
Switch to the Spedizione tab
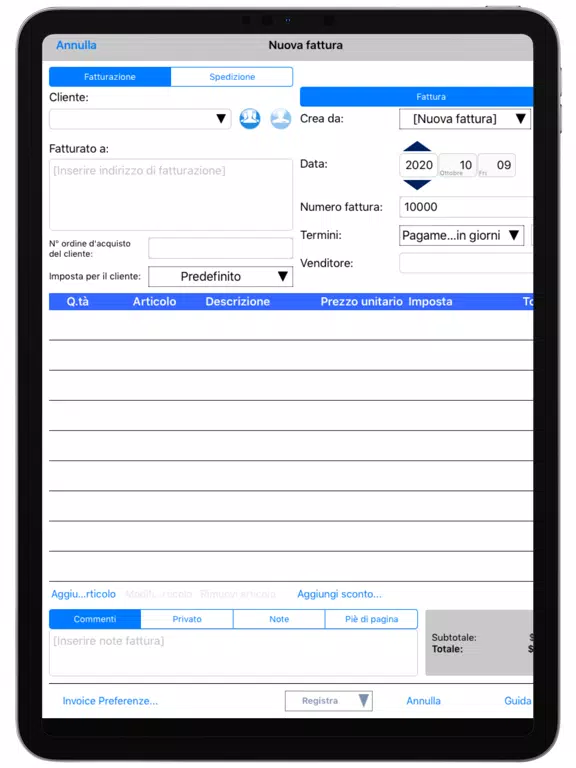(232, 77)
